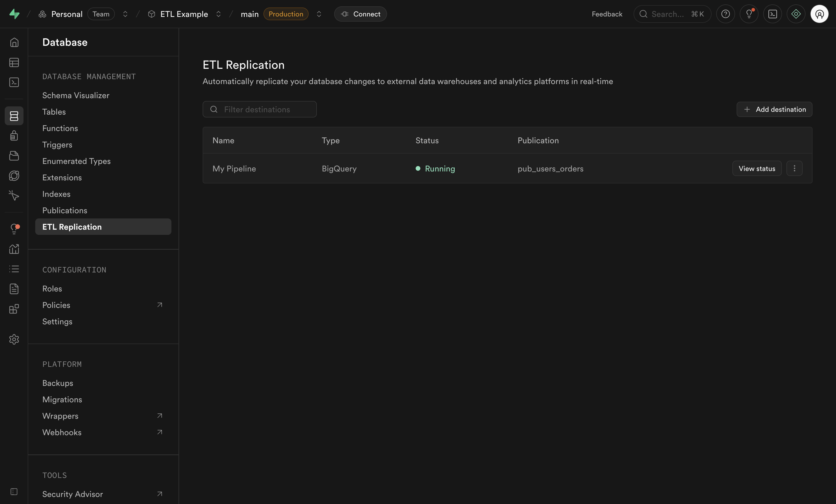Expand the ETL Example project switcher
The width and height of the screenshot is (836, 504).
pos(218,14)
